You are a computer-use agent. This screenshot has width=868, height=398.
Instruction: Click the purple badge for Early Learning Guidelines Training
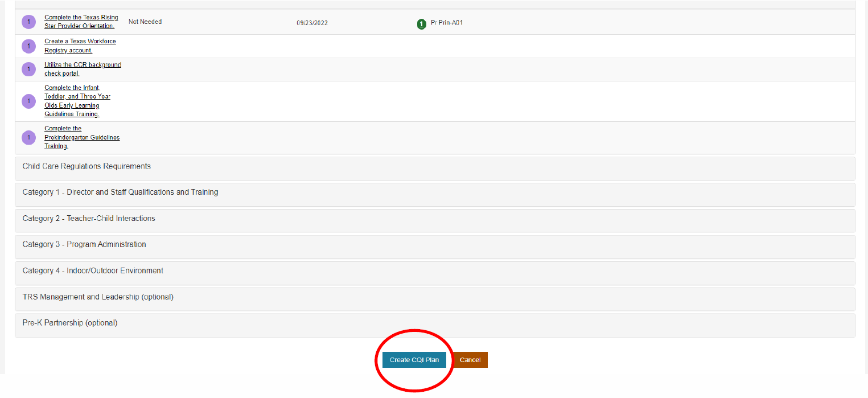pos(28,101)
